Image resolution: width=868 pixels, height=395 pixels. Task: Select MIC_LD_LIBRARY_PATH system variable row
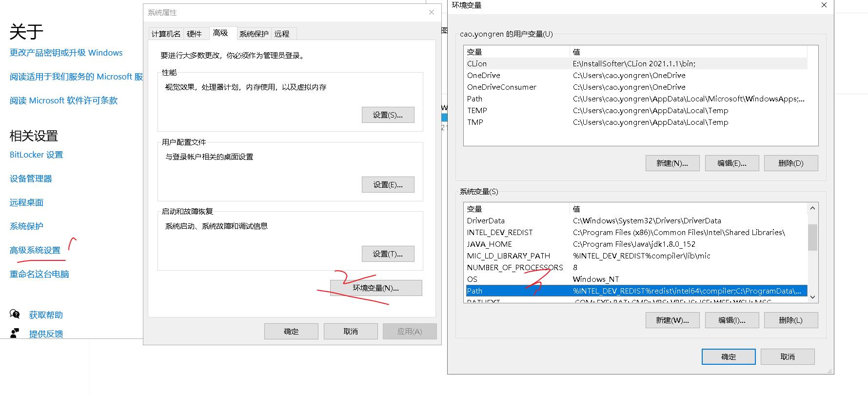tap(636, 256)
